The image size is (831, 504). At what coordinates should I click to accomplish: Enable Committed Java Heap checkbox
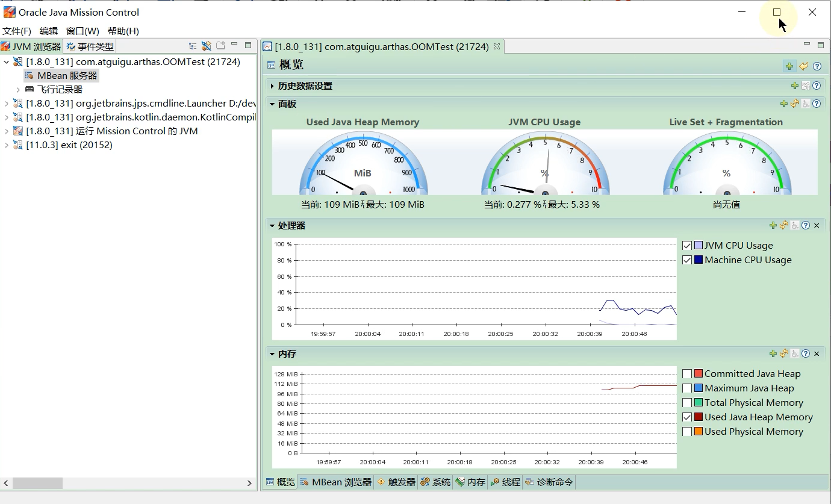(x=687, y=374)
